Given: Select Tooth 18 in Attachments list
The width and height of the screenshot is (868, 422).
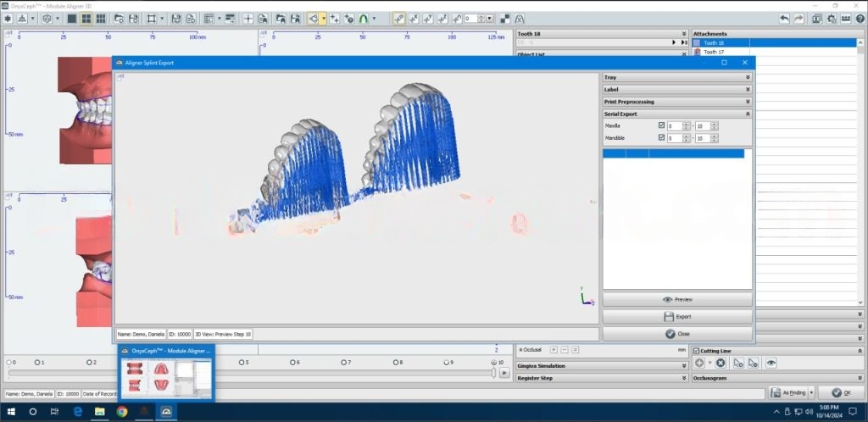Looking at the screenshot, I should click(713, 42).
